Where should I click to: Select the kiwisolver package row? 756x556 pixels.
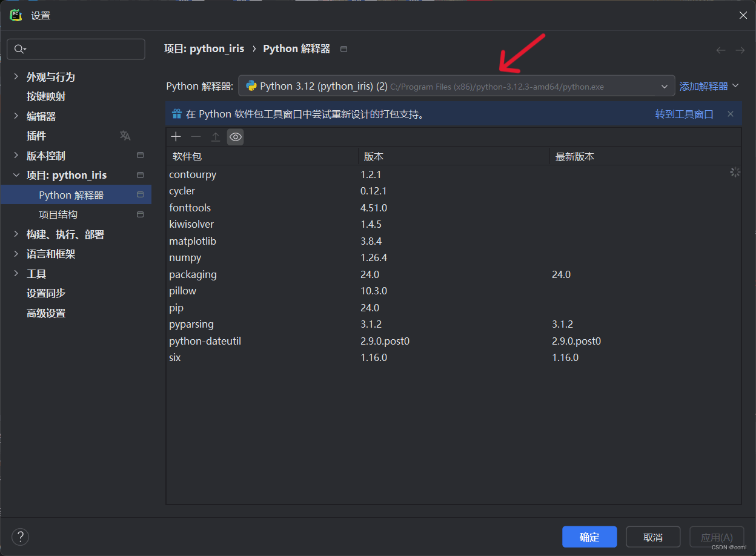(x=454, y=224)
